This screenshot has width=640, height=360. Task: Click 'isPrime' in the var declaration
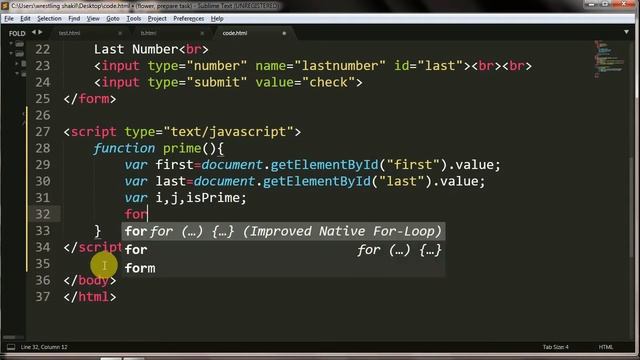[212, 198]
